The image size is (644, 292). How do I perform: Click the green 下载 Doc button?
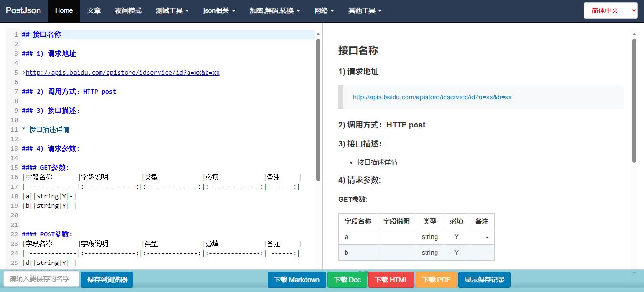click(347, 280)
